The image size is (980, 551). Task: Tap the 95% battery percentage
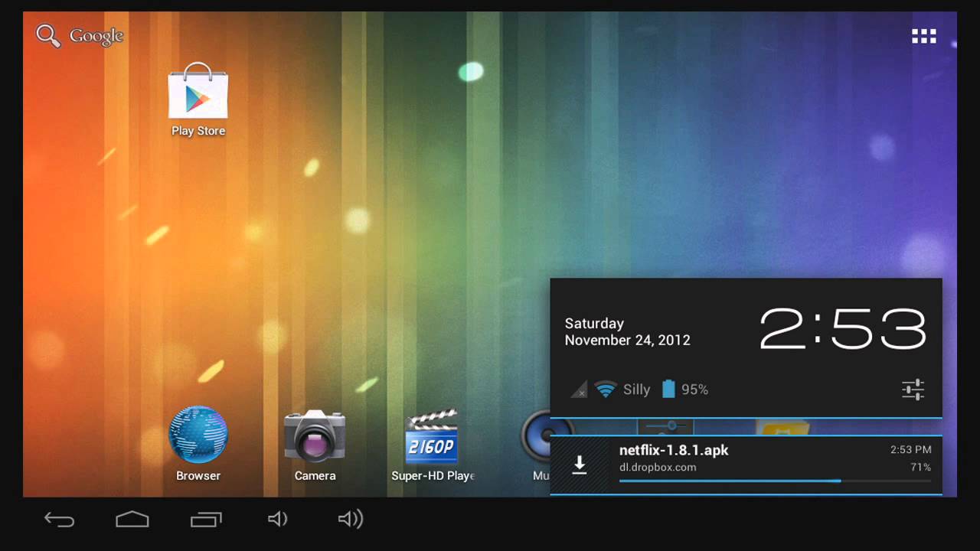click(694, 390)
